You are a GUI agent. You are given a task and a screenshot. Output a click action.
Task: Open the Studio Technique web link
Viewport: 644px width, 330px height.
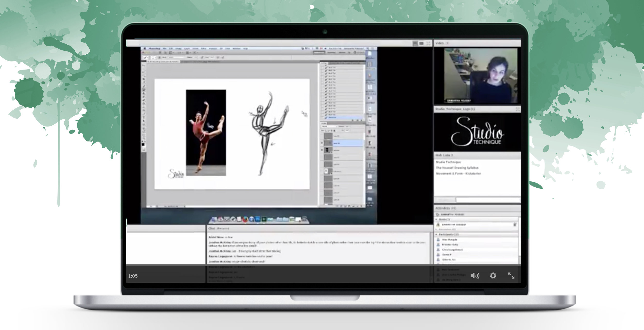(448, 162)
